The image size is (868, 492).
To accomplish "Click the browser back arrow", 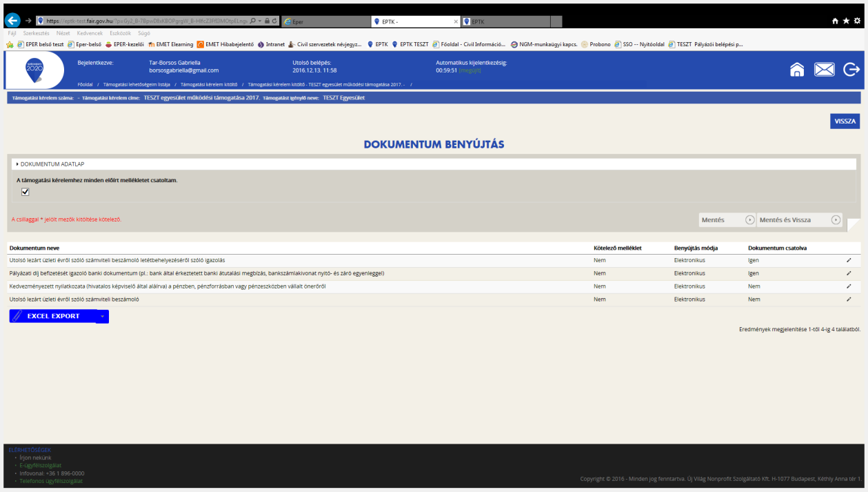I will click(x=12, y=21).
